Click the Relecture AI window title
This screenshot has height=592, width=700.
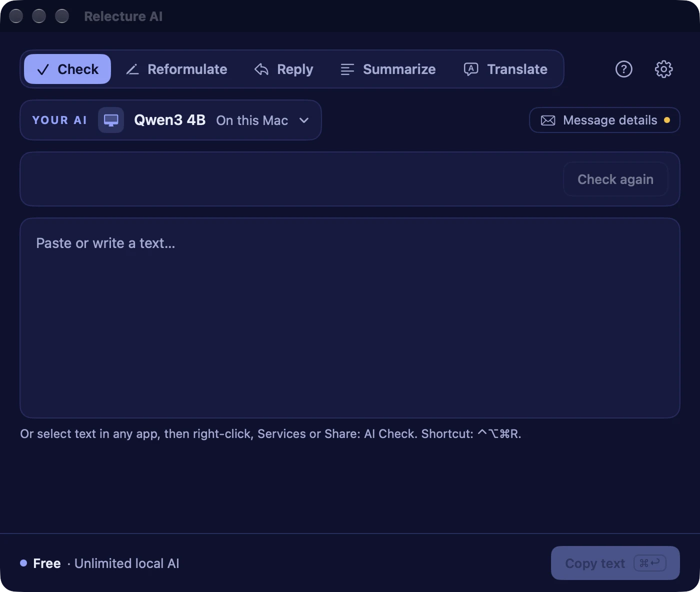(x=123, y=16)
